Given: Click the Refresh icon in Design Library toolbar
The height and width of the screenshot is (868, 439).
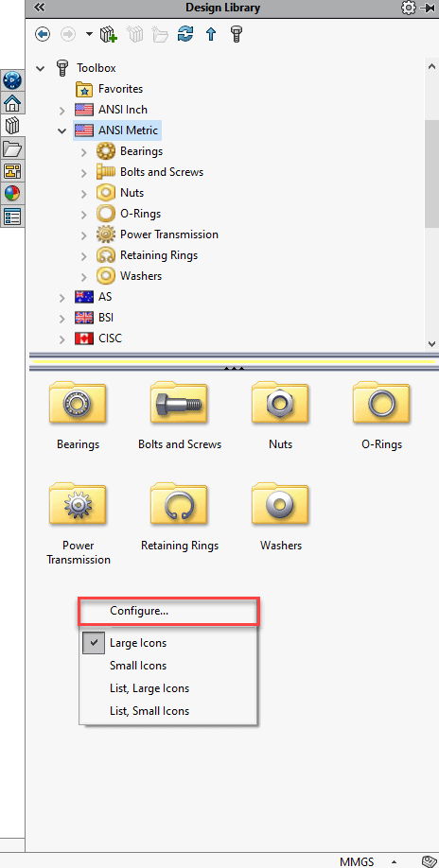Looking at the screenshot, I should click(184, 34).
